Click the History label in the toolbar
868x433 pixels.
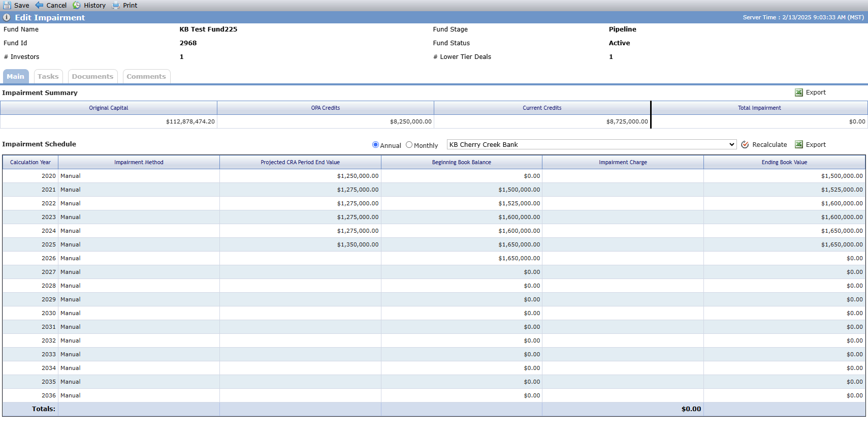click(94, 5)
